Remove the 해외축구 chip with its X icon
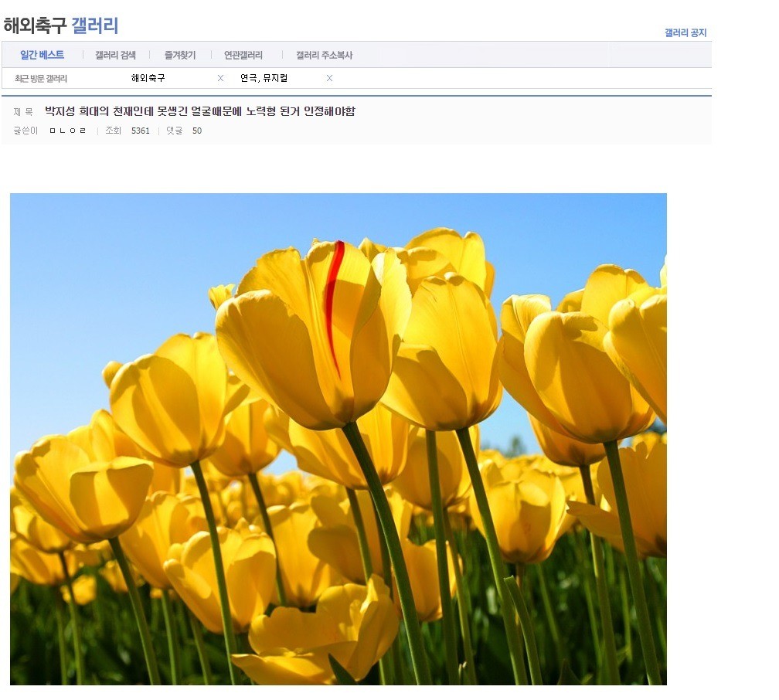Screen dimensions: 779x700 (x=219, y=77)
